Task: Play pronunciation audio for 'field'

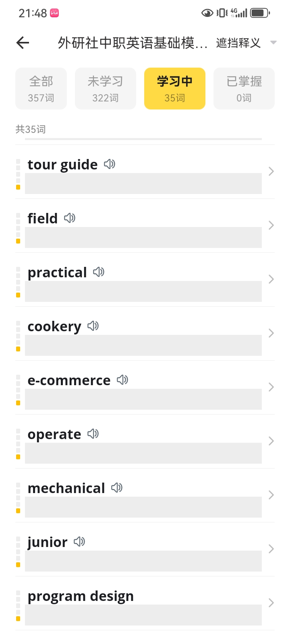Action: pos(70,218)
